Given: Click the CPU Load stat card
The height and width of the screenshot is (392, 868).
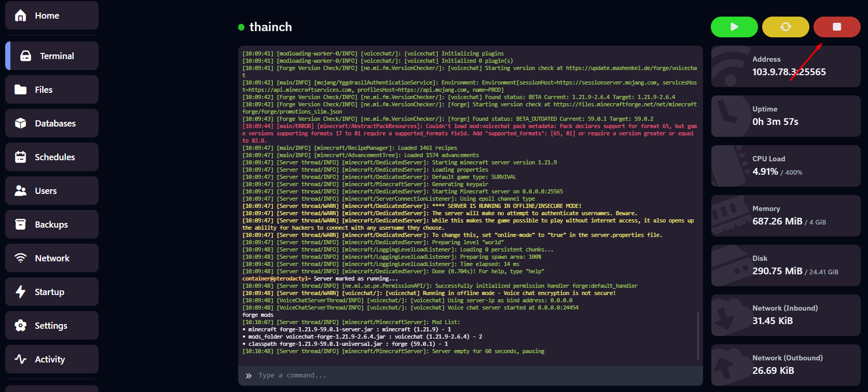Looking at the screenshot, I should [x=786, y=166].
